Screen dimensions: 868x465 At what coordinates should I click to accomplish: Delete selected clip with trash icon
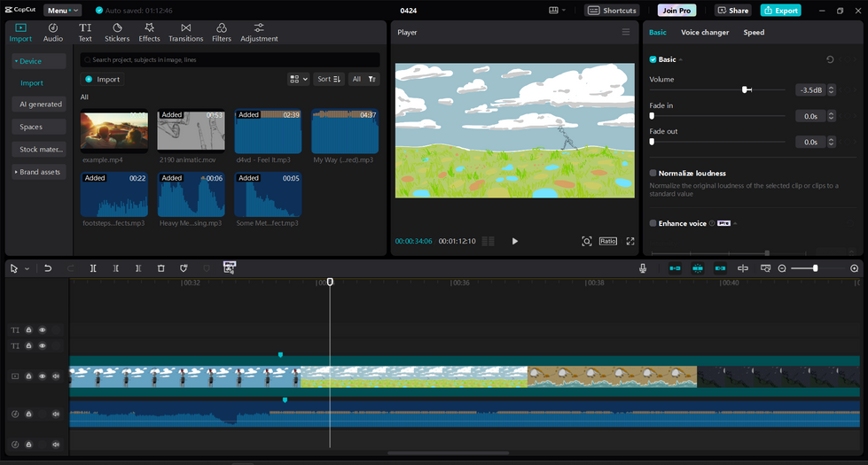click(x=161, y=268)
